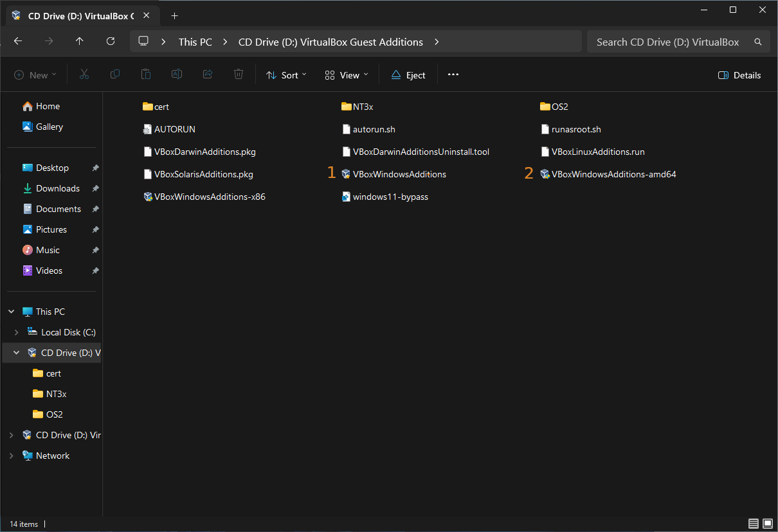Click CD Drive (D:) VirtualBox Guest Additions breadcrumb
Viewport: 778px width, 532px height.
coord(330,42)
